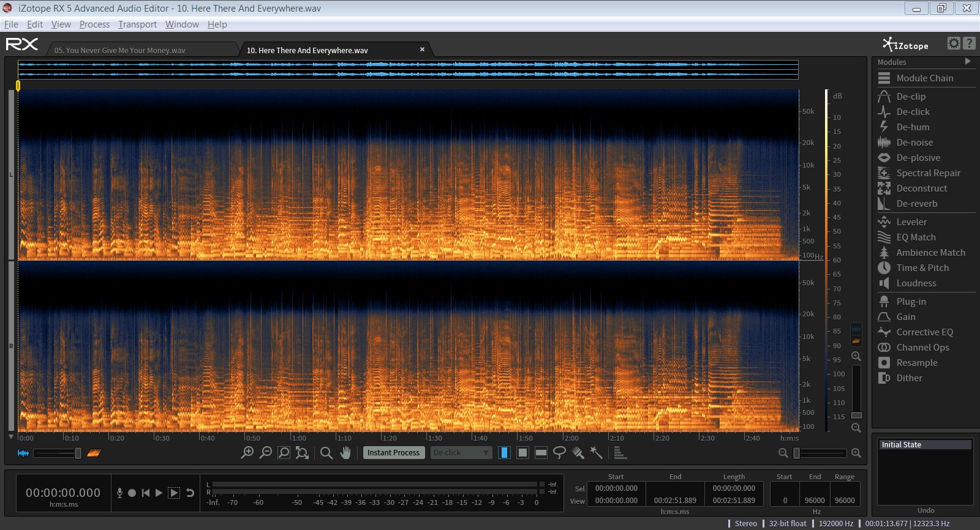
Task: Toggle the right channel selector bar
Action: tap(11, 346)
